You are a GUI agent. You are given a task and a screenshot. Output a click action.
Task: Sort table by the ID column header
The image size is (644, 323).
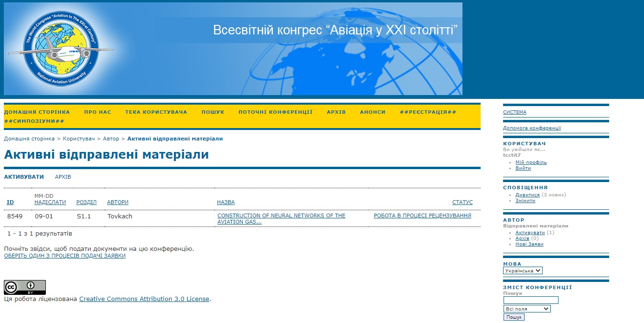11,202
